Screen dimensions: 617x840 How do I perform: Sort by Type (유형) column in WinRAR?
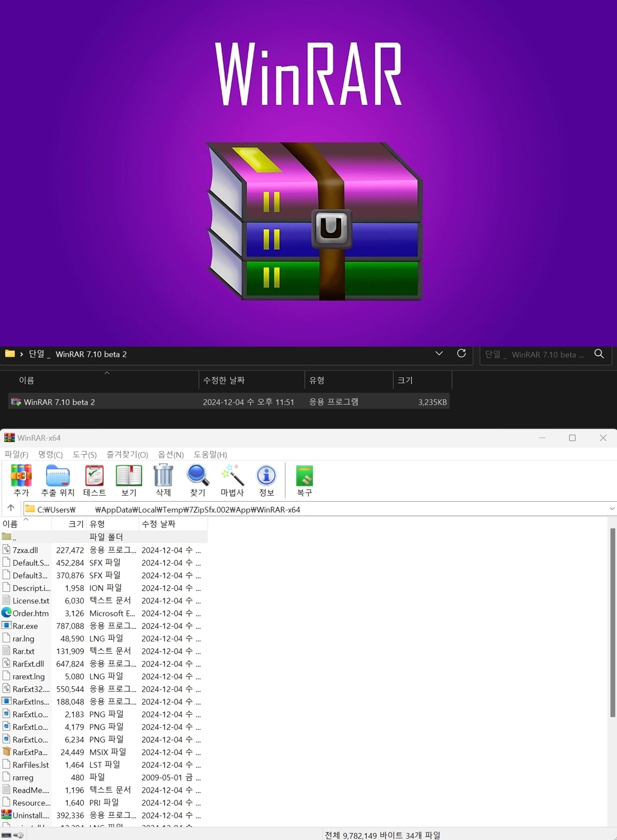(x=113, y=524)
